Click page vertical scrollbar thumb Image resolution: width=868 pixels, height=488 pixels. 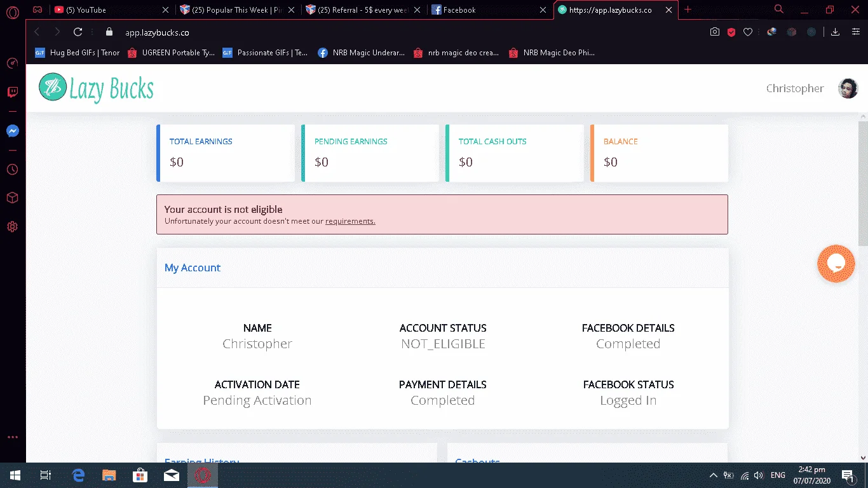click(x=862, y=182)
